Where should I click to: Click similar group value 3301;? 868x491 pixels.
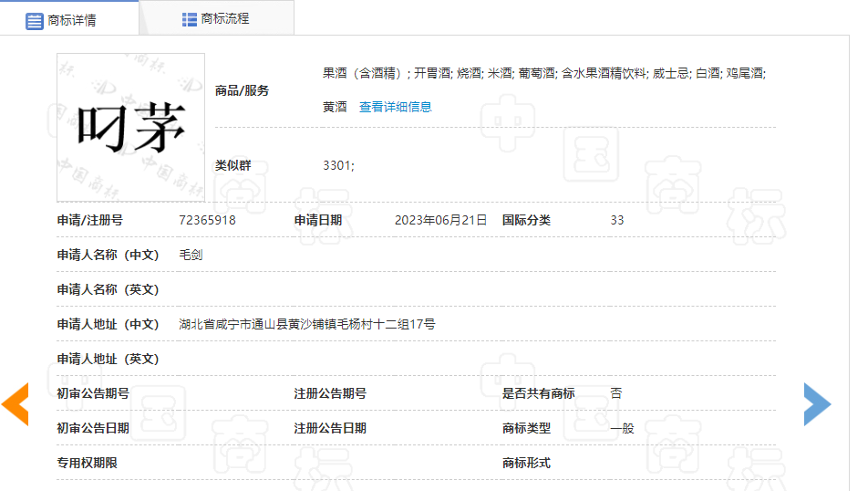[339, 165]
